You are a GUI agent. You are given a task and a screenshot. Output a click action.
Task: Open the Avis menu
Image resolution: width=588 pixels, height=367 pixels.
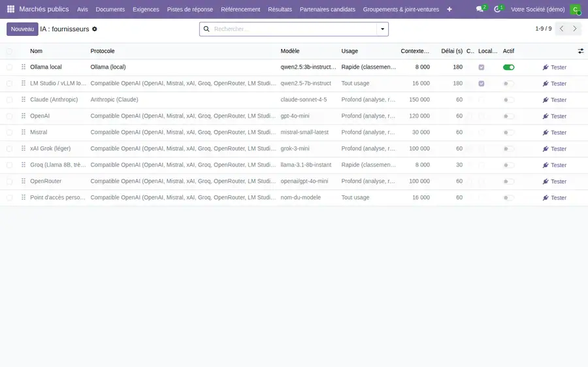[82, 9]
